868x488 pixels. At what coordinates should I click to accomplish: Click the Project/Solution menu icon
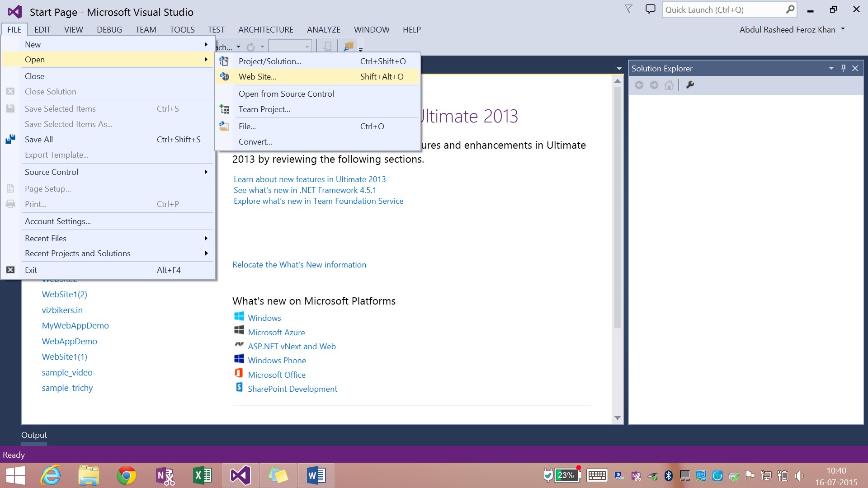[x=224, y=61]
